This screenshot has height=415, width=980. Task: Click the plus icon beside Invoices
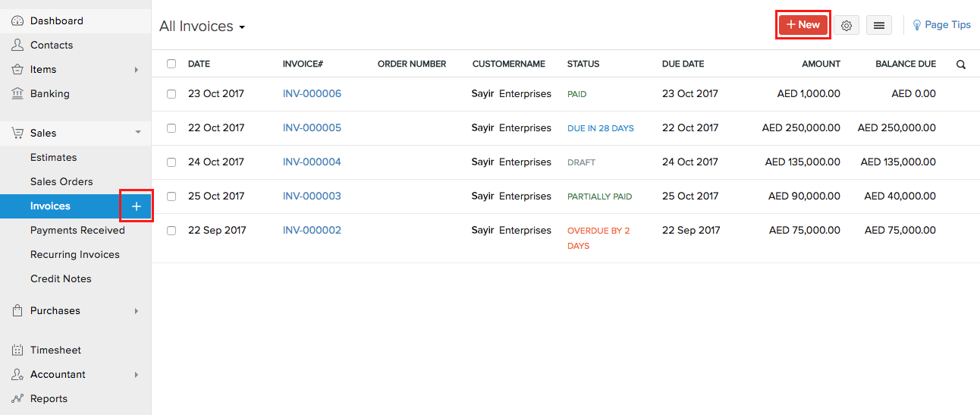(137, 206)
